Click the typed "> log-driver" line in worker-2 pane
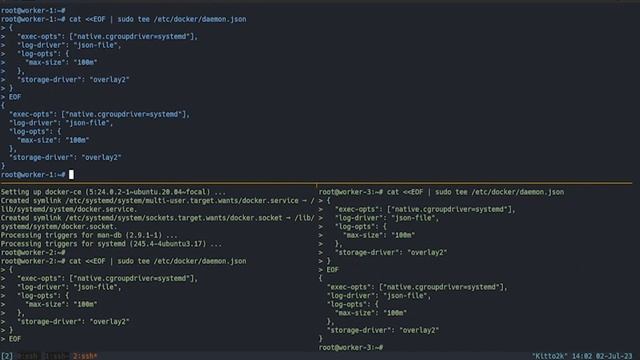The height and width of the screenshot is (360, 640). pos(61,287)
